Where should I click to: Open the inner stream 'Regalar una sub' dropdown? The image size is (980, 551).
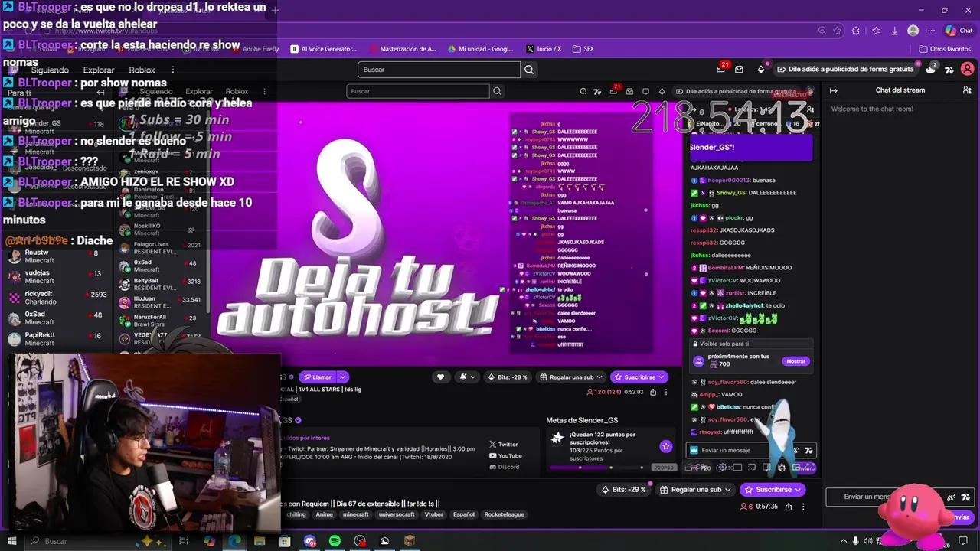(x=570, y=377)
